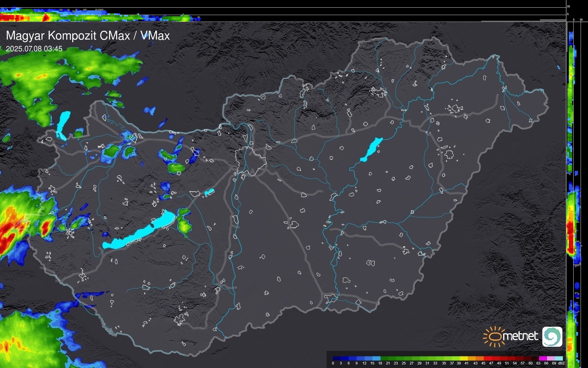Click the metnet wordmark text
This screenshot has width=588, height=368.
tap(520, 336)
